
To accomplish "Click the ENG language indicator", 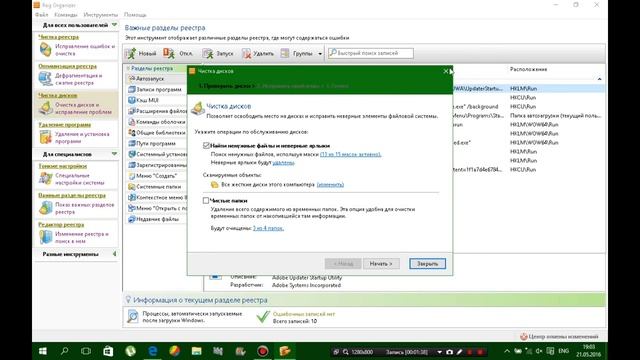I will click(564, 351).
